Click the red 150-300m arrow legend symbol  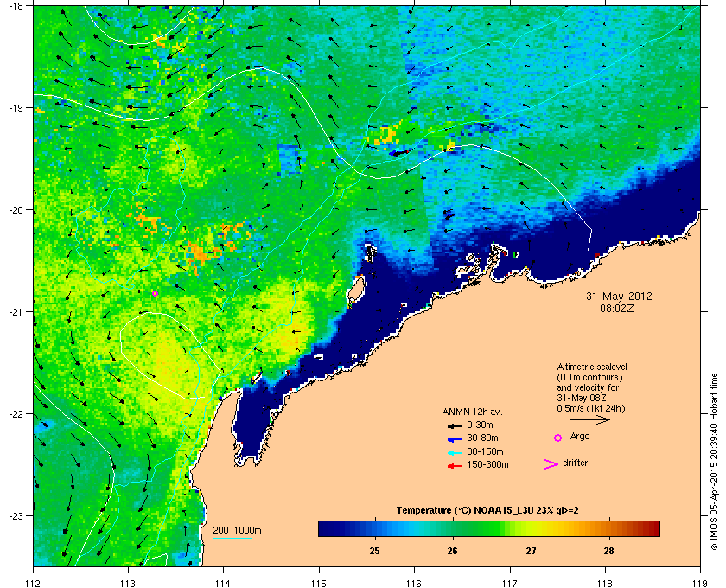coord(455,466)
